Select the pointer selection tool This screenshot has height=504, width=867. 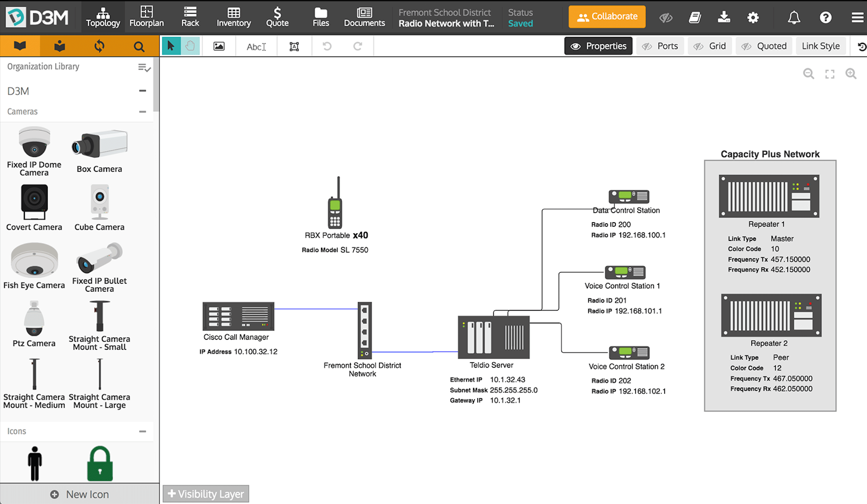tap(171, 46)
